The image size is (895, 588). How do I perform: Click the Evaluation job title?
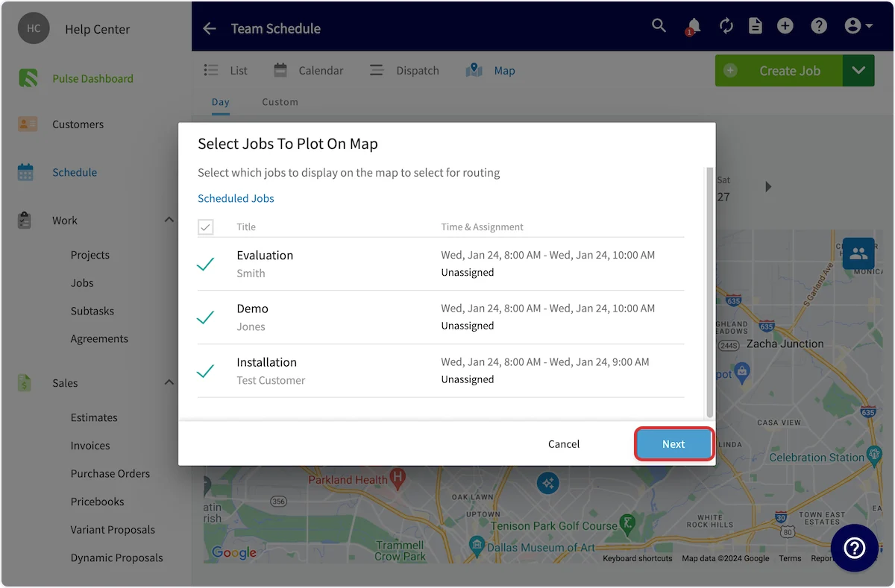coord(265,255)
